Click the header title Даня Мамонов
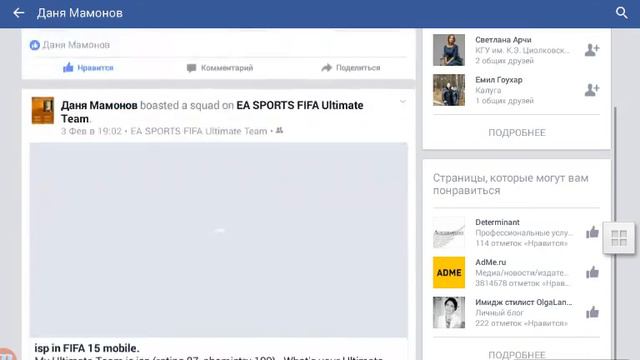Screen dimensions: 640x360 [x=80, y=13]
